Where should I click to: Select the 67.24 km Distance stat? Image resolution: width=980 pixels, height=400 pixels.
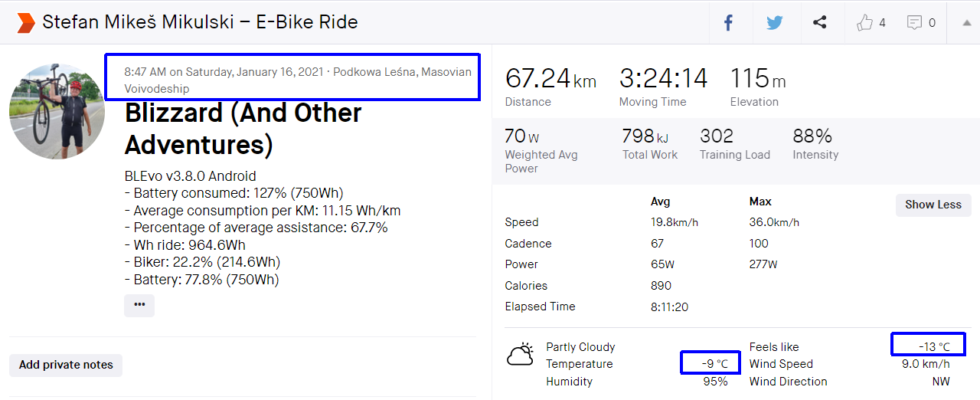[x=550, y=79]
